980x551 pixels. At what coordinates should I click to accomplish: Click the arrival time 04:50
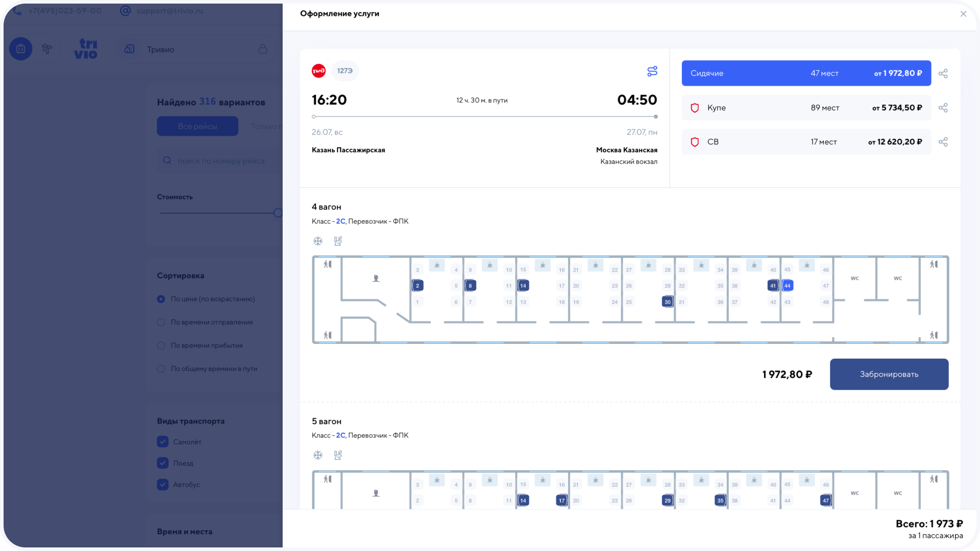637,100
